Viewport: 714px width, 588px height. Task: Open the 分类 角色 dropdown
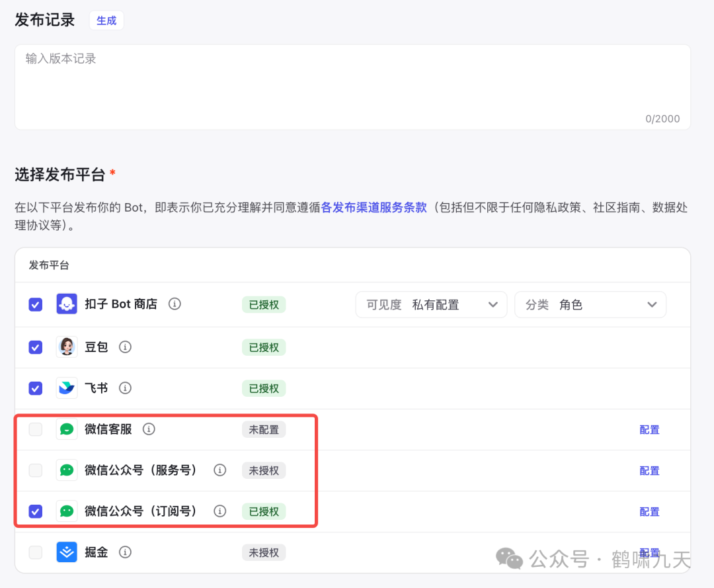click(590, 305)
